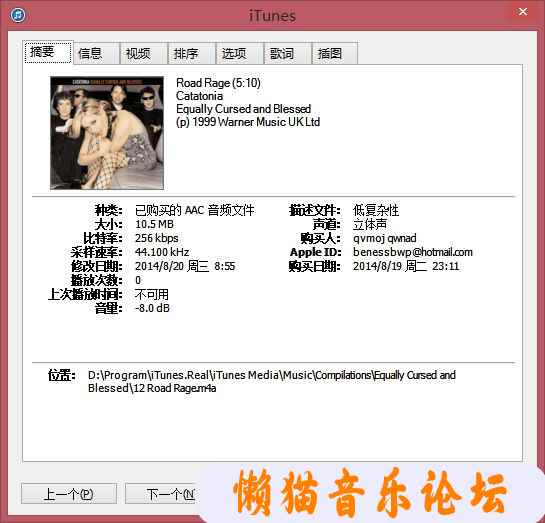
Task: Click the Catatonia album cover artwork
Action: (107, 133)
